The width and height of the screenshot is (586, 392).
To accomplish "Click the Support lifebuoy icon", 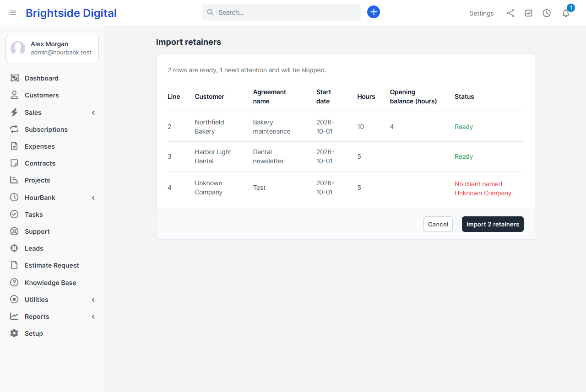I will pos(14,231).
